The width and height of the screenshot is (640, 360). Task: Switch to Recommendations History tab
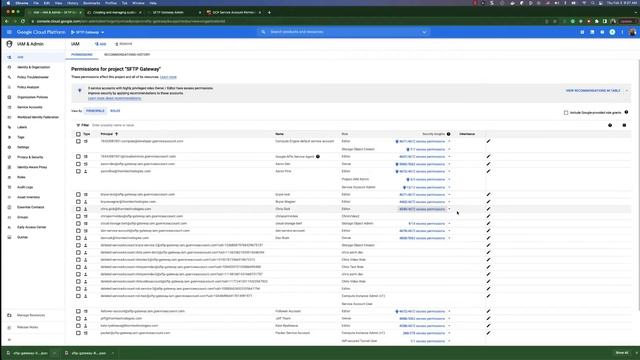127,55
